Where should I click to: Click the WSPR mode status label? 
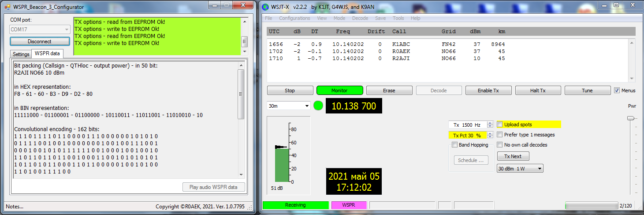349,205
